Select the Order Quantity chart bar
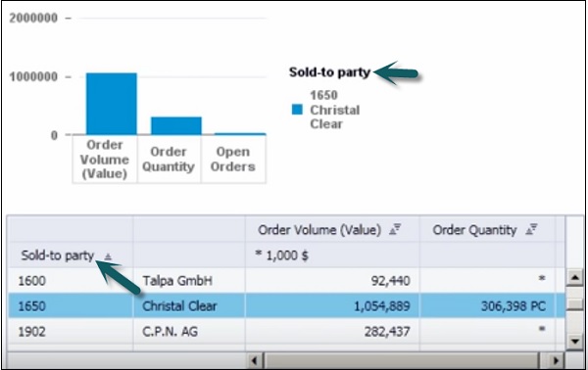The height and width of the screenshot is (370, 588). click(x=176, y=126)
